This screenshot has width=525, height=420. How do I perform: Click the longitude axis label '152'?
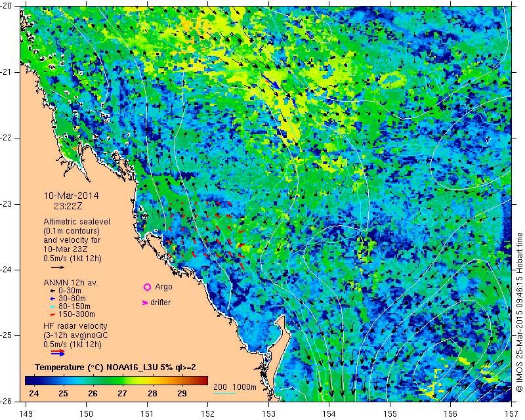pos(207,413)
